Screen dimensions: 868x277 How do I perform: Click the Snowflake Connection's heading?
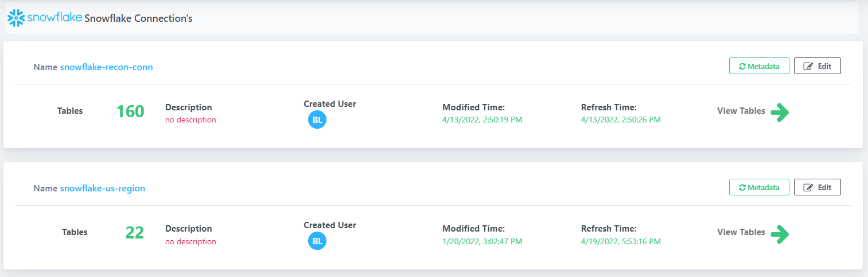pyautogui.click(x=138, y=18)
